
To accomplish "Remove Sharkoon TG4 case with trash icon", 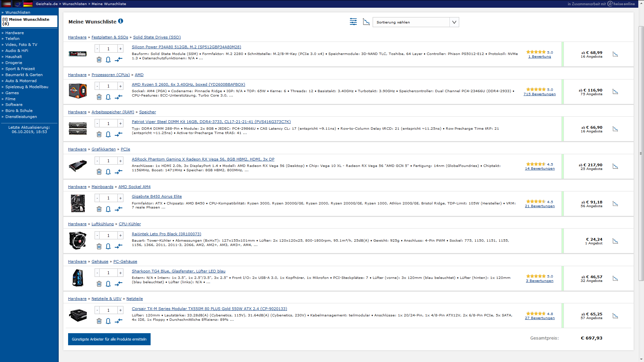I will 99,284.
